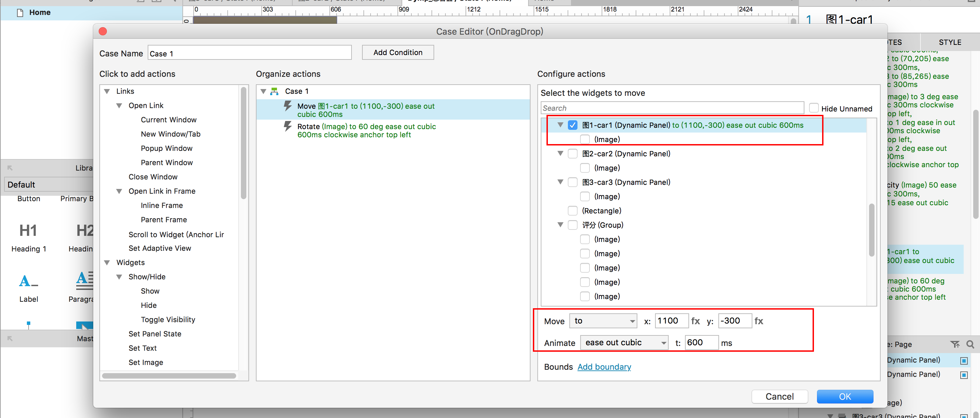Click the fx icon next to x field
This screenshot has width=980, height=418.
(x=695, y=321)
